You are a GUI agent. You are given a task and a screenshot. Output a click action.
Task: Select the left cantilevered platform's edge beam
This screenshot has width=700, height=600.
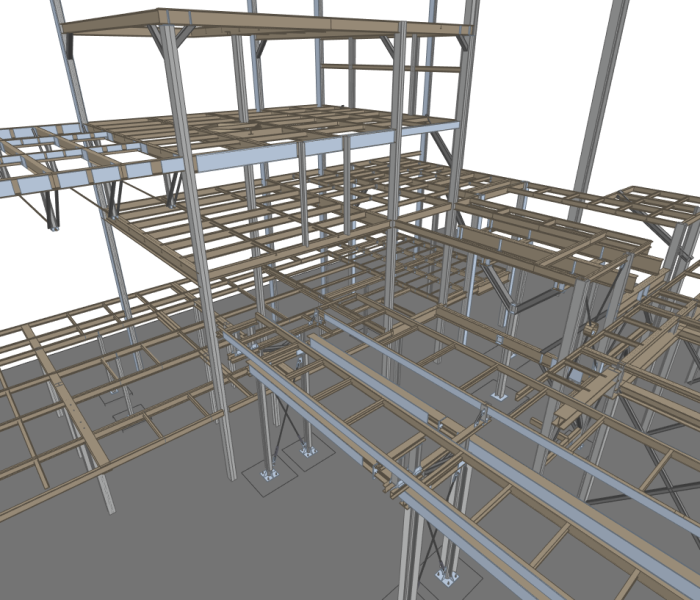coord(60,181)
